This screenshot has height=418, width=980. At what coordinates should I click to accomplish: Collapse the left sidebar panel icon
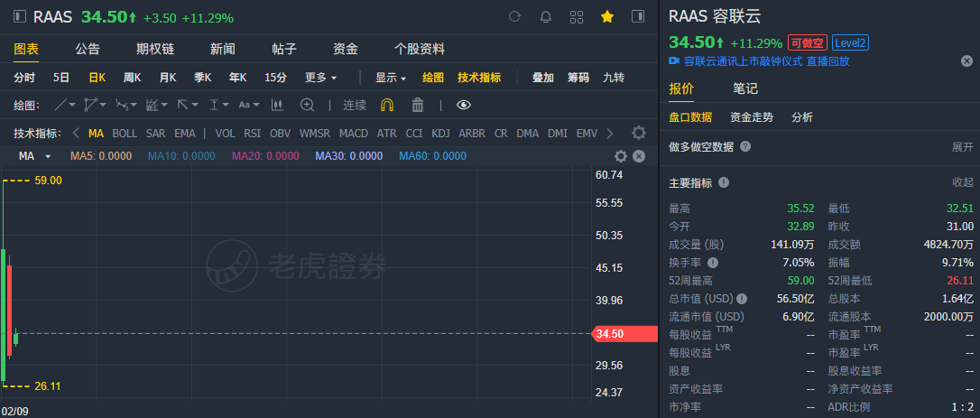click(x=19, y=17)
